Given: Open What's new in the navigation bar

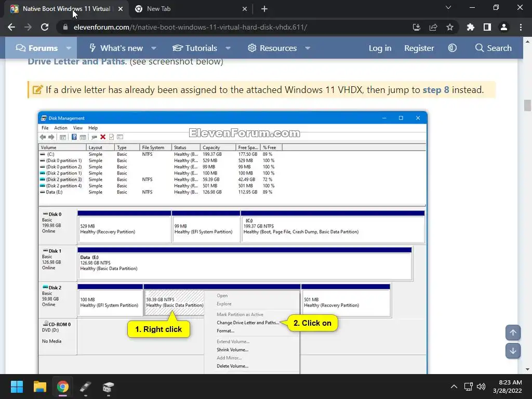Looking at the screenshot, I should pyautogui.click(x=116, y=48).
